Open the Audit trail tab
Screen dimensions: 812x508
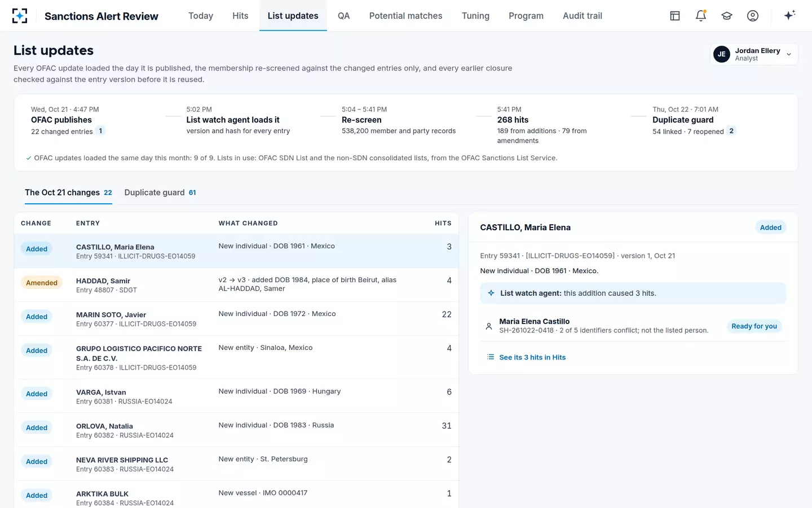click(x=582, y=16)
